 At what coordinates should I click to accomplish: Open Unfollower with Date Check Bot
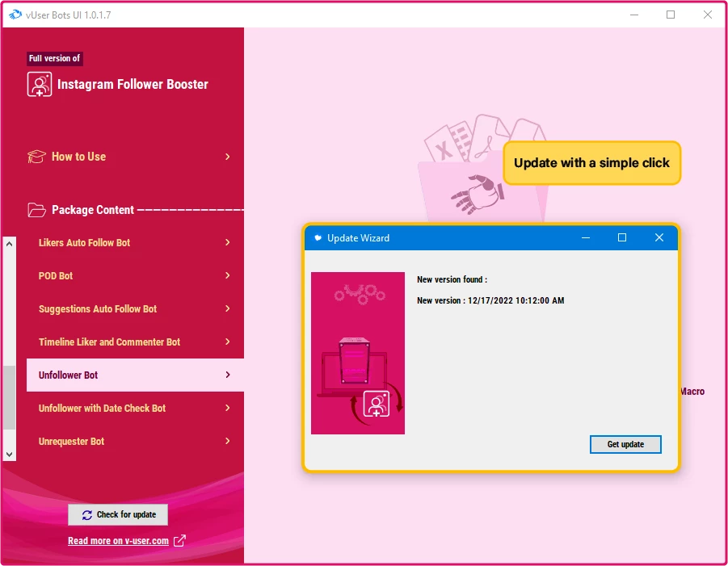[x=135, y=409]
